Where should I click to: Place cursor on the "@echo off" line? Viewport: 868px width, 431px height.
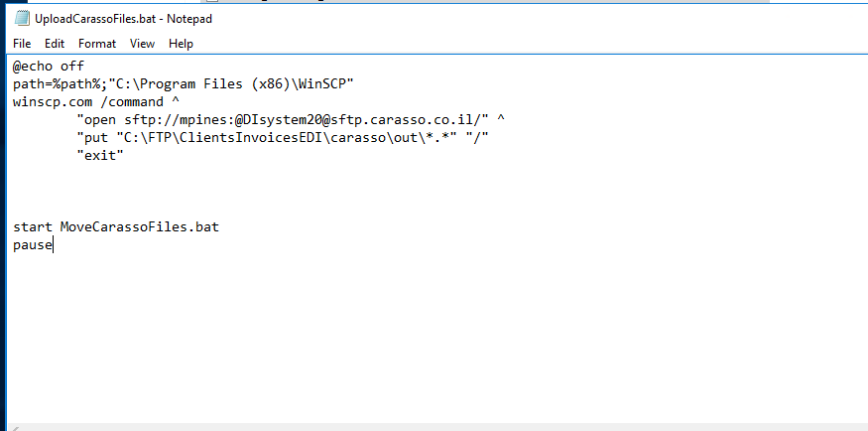[49, 67]
